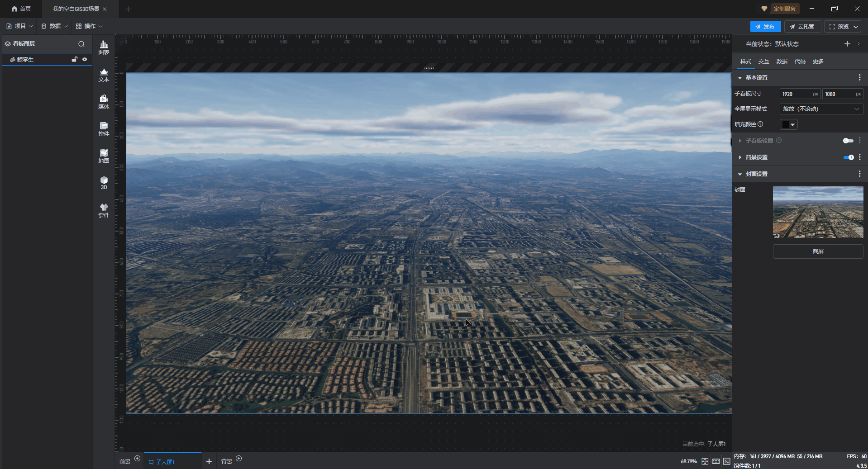This screenshot has height=469, width=868.
Task: Enable the 子看板轮播 toggle switch
Action: pyautogui.click(x=848, y=141)
